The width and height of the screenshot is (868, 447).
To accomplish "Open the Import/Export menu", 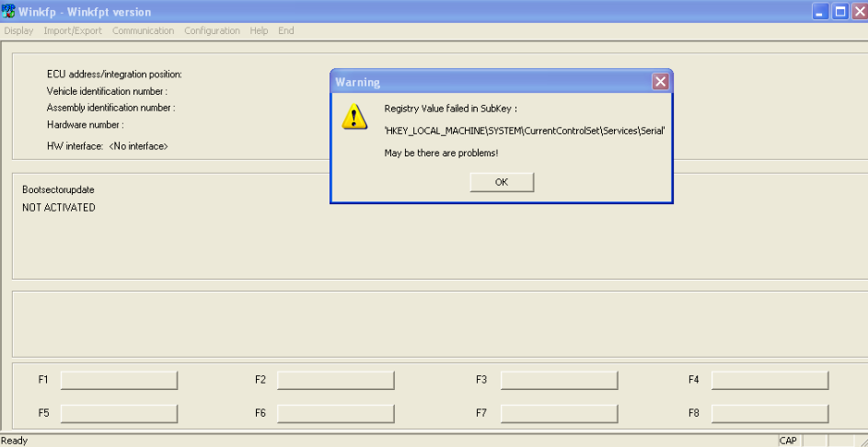I will [x=73, y=31].
